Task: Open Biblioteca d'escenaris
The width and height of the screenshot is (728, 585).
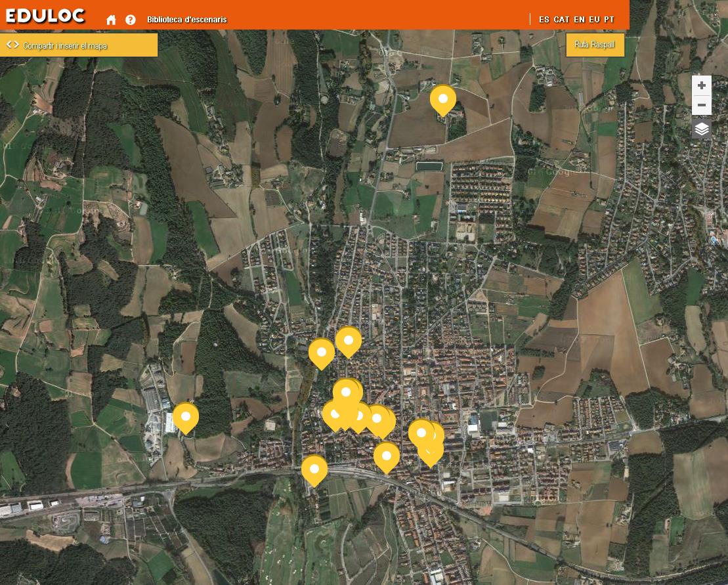Action: click(187, 20)
